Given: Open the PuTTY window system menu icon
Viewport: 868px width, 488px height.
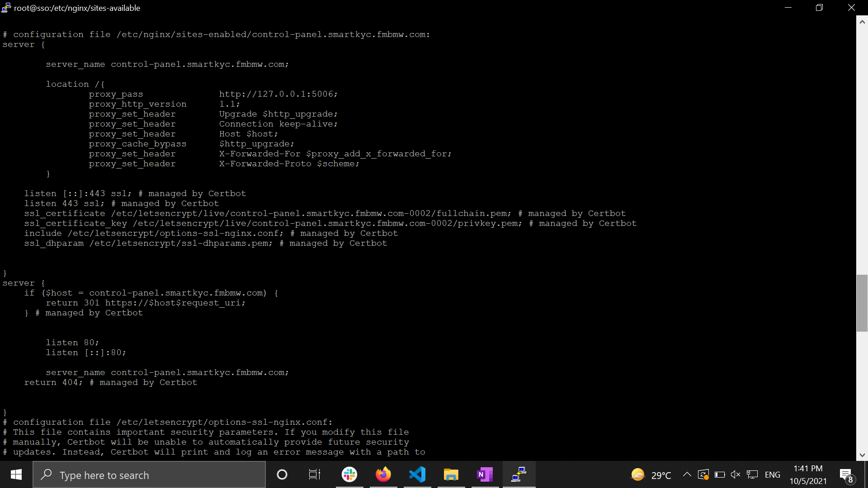Looking at the screenshot, I should point(6,8).
